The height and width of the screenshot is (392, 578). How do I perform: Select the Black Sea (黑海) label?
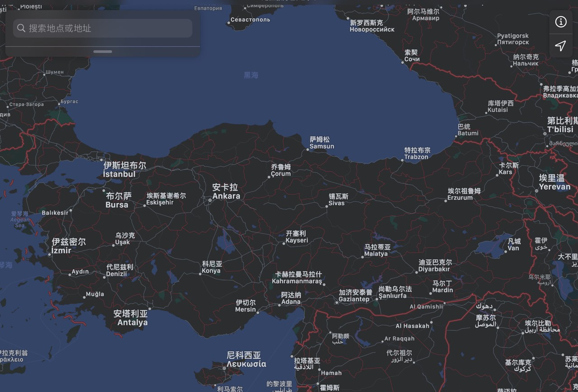point(251,75)
